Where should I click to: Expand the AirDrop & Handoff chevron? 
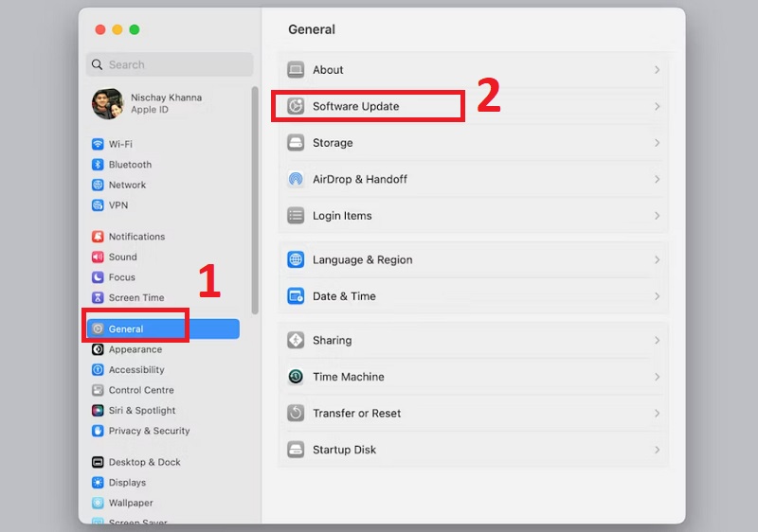click(x=657, y=179)
